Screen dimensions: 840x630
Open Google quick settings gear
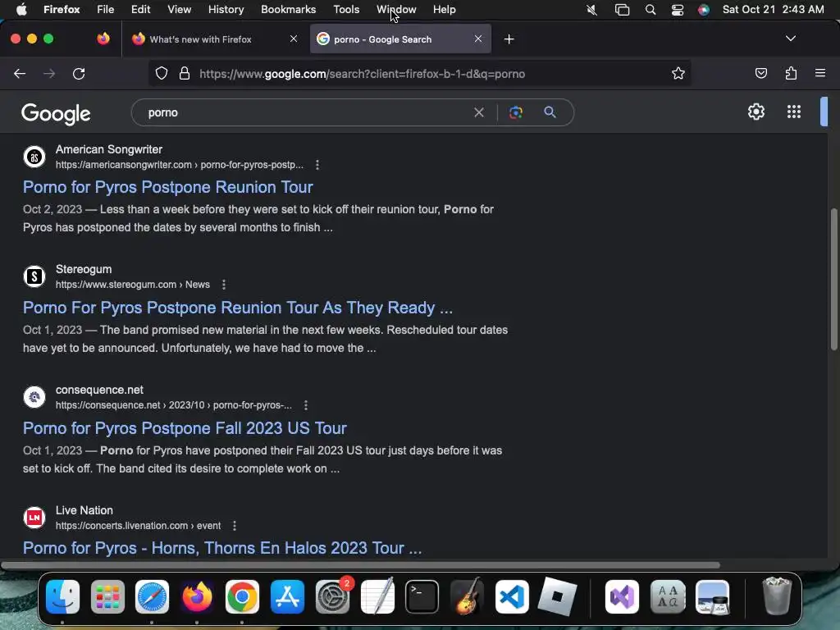(x=756, y=112)
